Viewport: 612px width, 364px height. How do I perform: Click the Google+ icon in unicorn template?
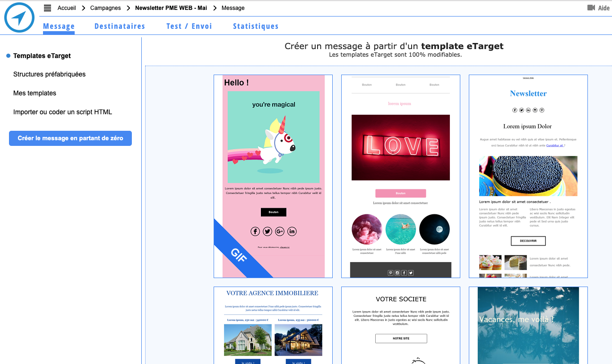click(x=280, y=231)
